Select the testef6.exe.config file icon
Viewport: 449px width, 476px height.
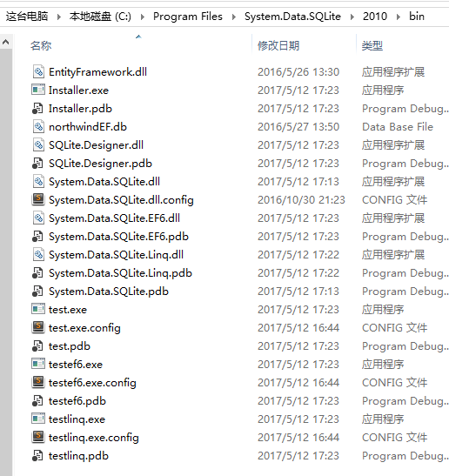tap(38, 383)
